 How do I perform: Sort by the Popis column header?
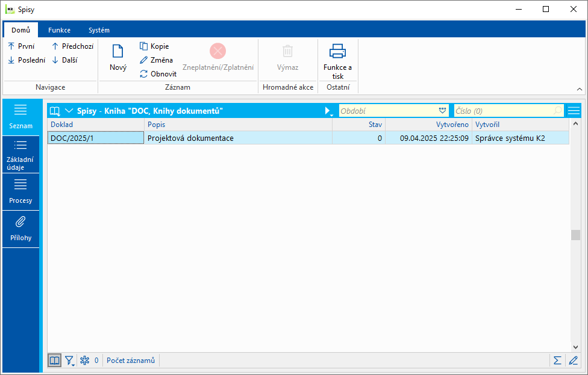[x=238, y=125]
